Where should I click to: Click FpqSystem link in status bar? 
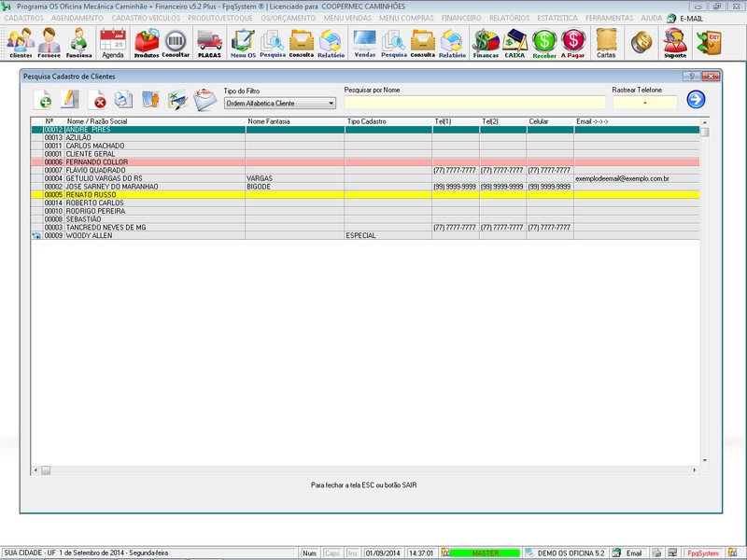pyautogui.click(x=703, y=553)
